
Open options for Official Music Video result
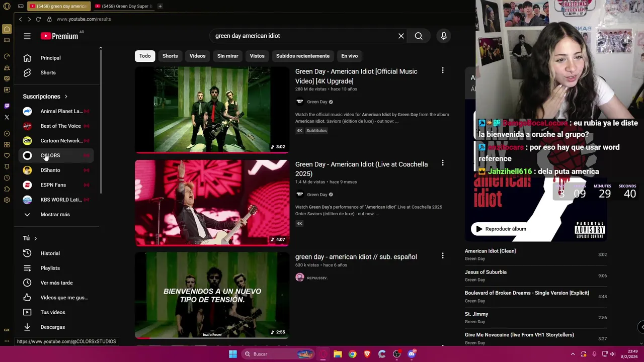(443, 71)
